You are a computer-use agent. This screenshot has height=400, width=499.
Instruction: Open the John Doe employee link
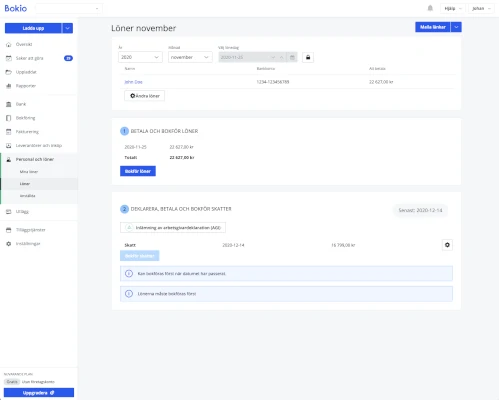(133, 82)
